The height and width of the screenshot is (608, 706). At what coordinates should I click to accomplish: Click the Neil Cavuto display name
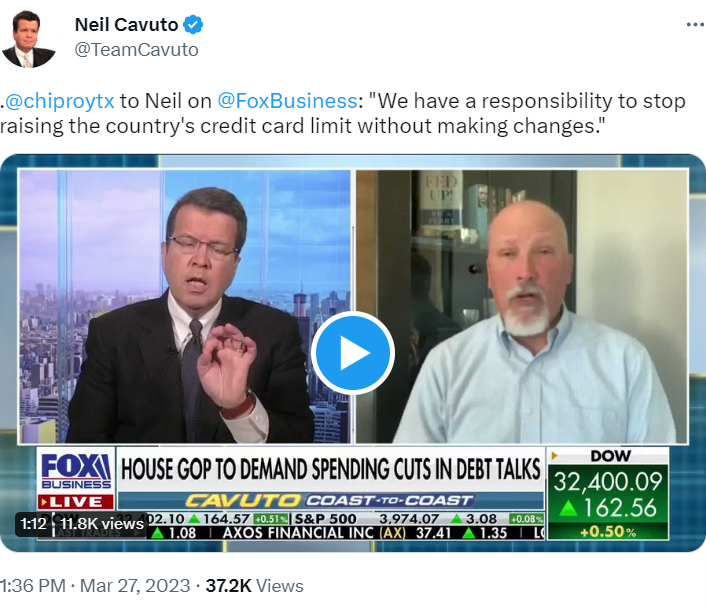coord(127,24)
